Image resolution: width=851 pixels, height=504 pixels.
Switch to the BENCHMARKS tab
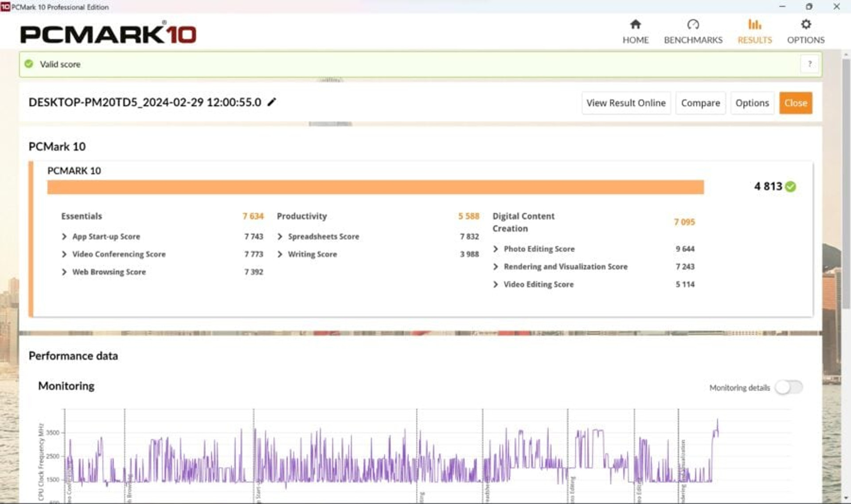coord(693,31)
